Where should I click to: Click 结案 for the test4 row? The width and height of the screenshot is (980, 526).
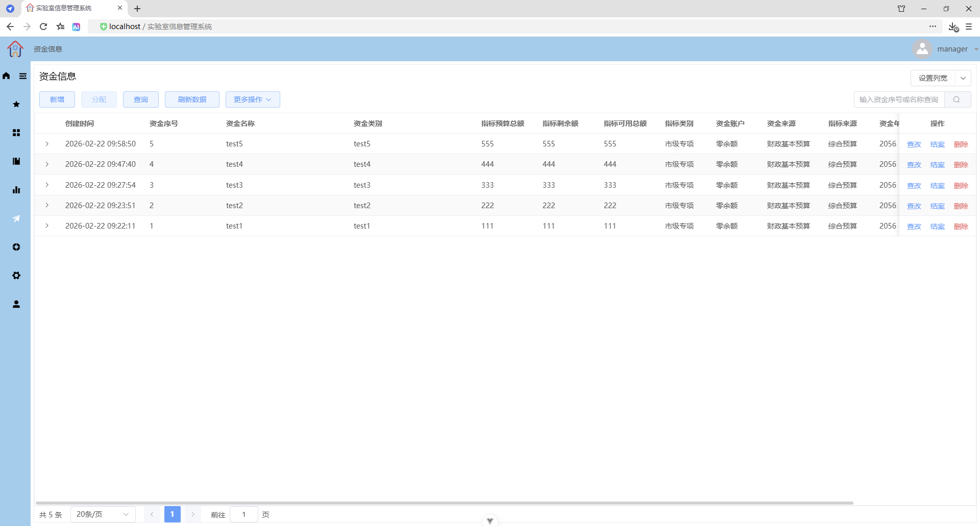[x=938, y=165]
